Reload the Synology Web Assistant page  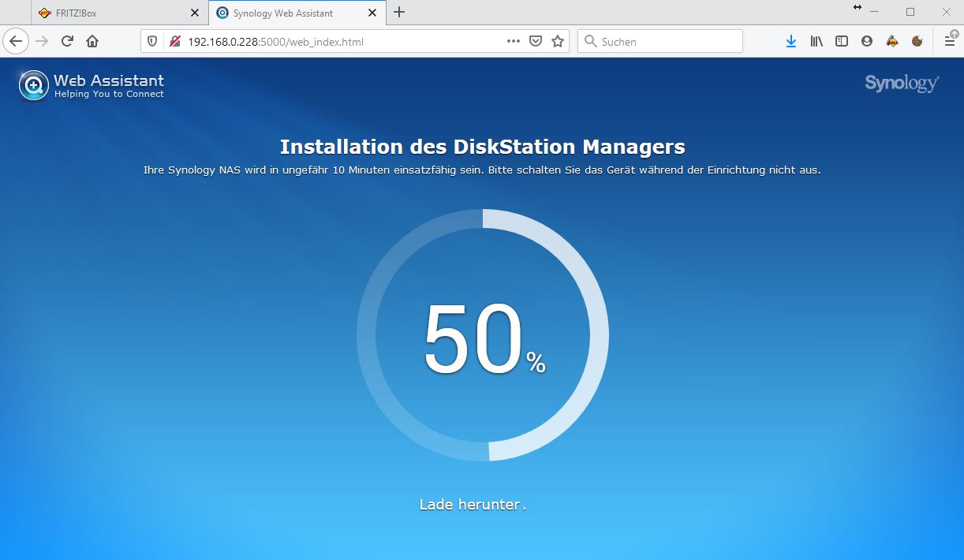67,41
